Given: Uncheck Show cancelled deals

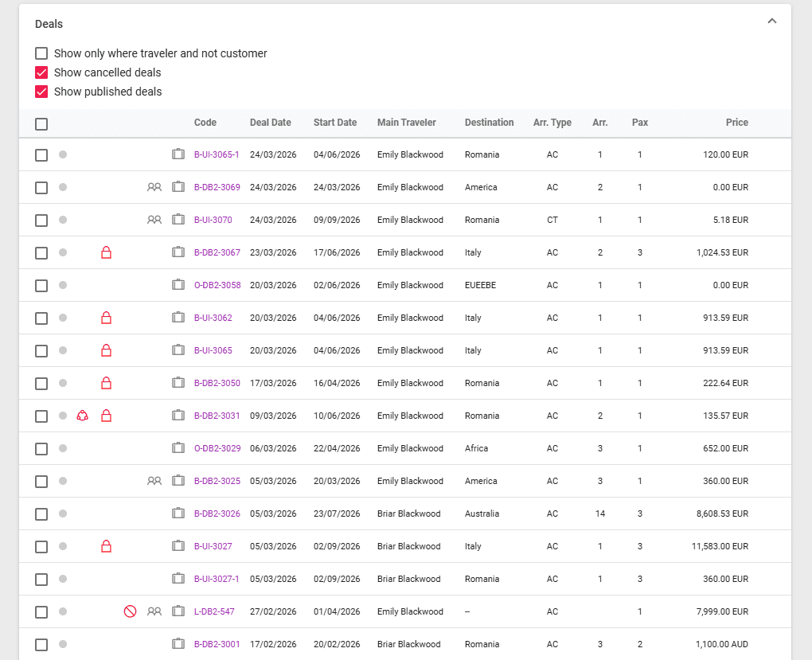Looking at the screenshot, I should pyautogui.click(x=41, y=72).
